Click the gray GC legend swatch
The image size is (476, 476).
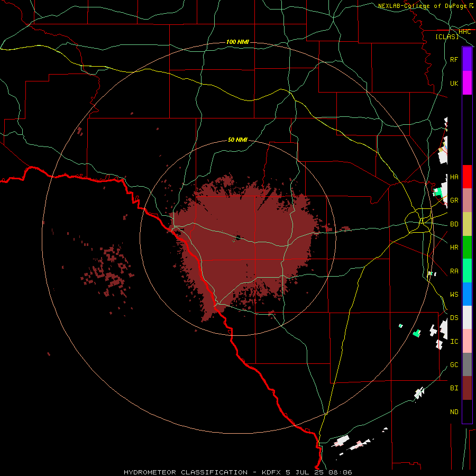[x=467, y=364]
